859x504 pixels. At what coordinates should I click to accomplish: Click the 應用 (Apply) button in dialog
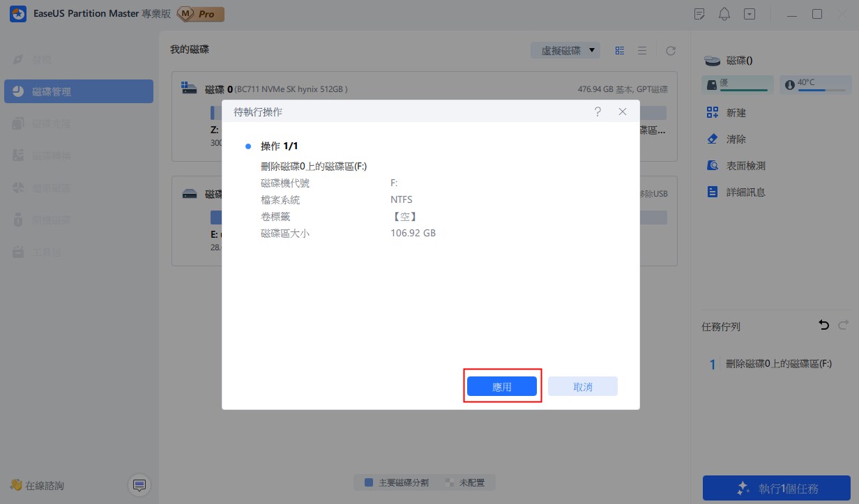pyautogui.click(x=501, y=387)
